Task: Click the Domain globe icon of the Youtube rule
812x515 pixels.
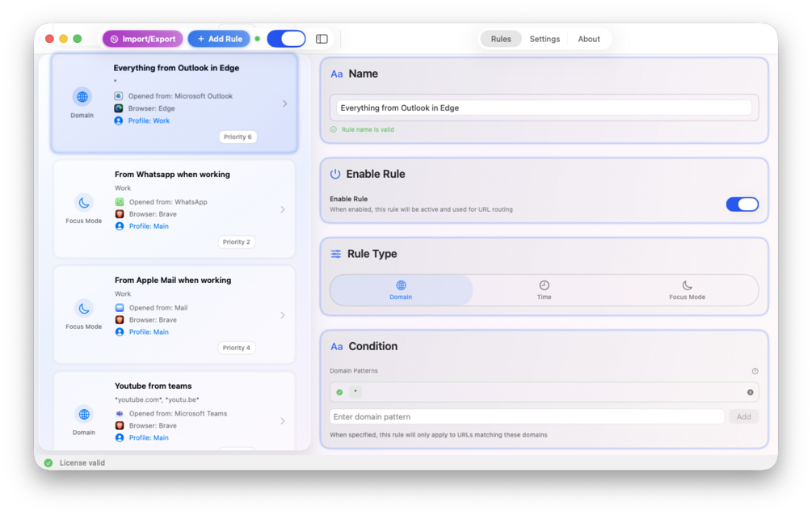Action: 84,414
